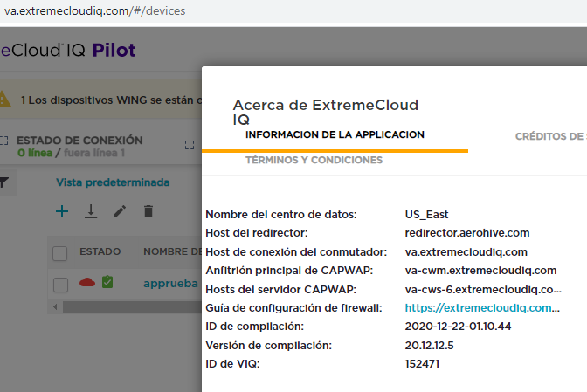Check the box for the apprueba device row
This screenshot has width=587, height=392.
tap(60, 284)
